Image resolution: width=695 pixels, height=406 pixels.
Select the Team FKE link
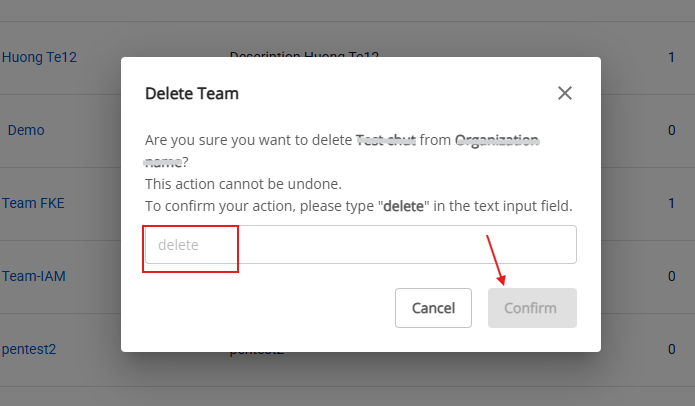point(33,203)
